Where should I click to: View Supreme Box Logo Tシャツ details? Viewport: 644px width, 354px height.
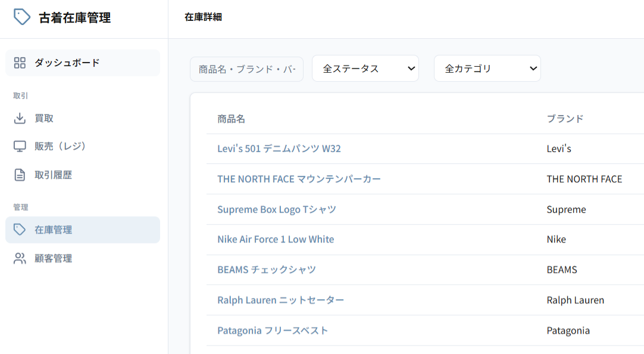coord(277,209)
